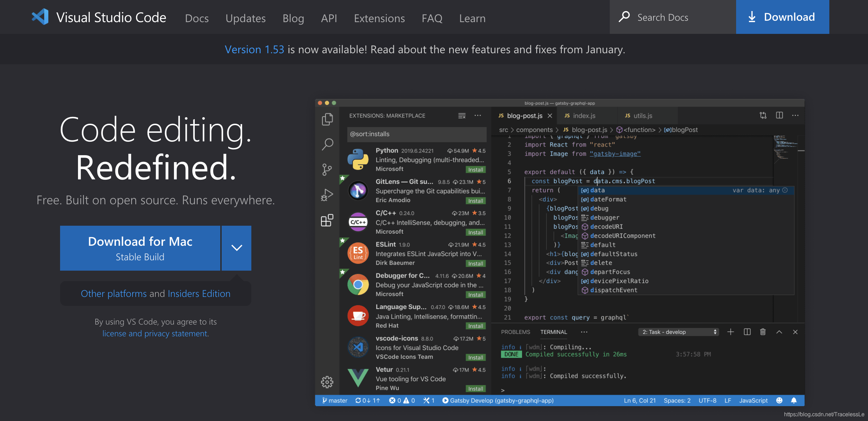The height and width of the screenshot is (421, 868).
Task: Click the components breadcrumb segment
Action: pos(534,130)
